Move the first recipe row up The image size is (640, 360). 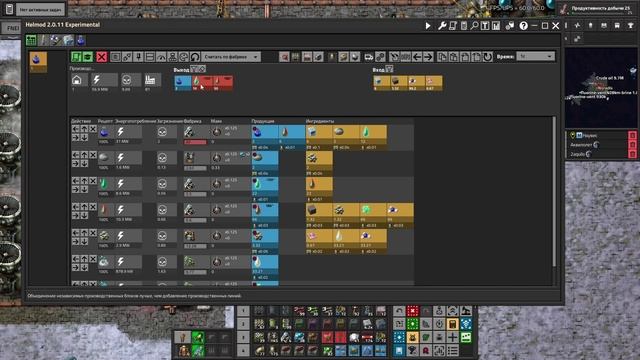coord(84,129)
